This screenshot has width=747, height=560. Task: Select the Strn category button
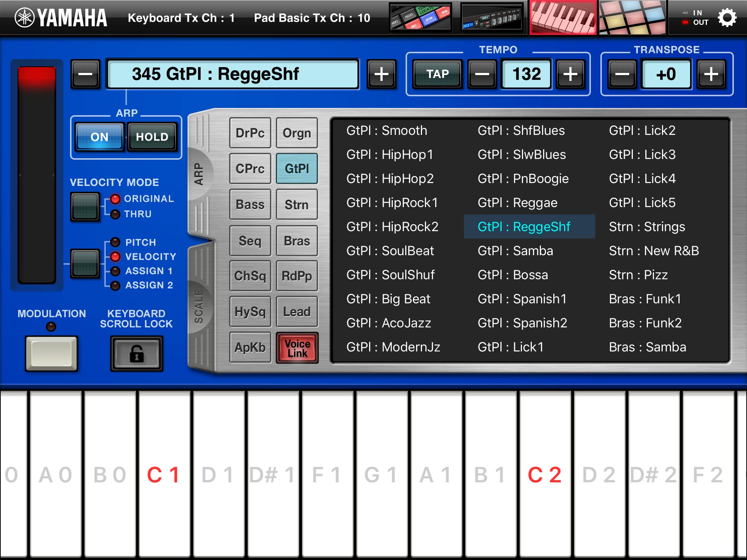(297, 205)
